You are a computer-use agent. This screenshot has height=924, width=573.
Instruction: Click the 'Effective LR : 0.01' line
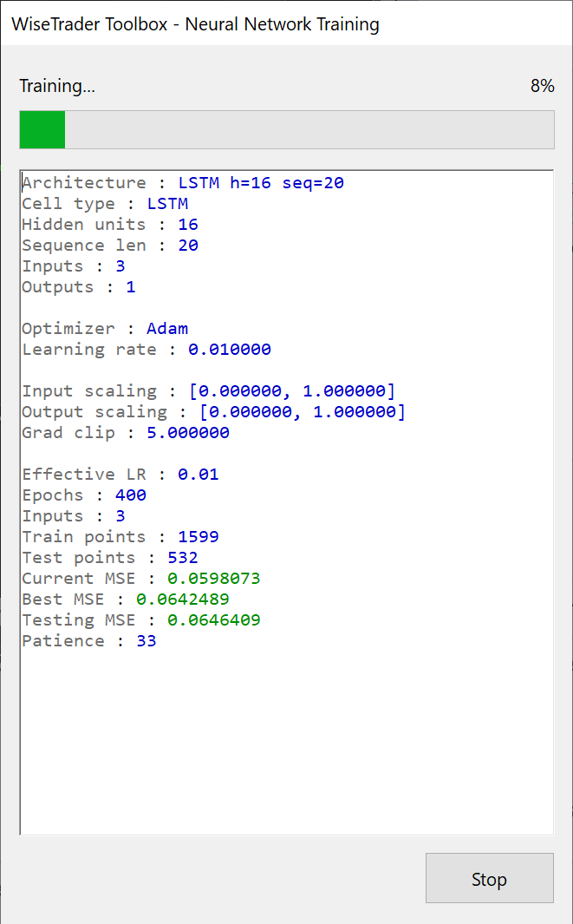tap(120, 475)
